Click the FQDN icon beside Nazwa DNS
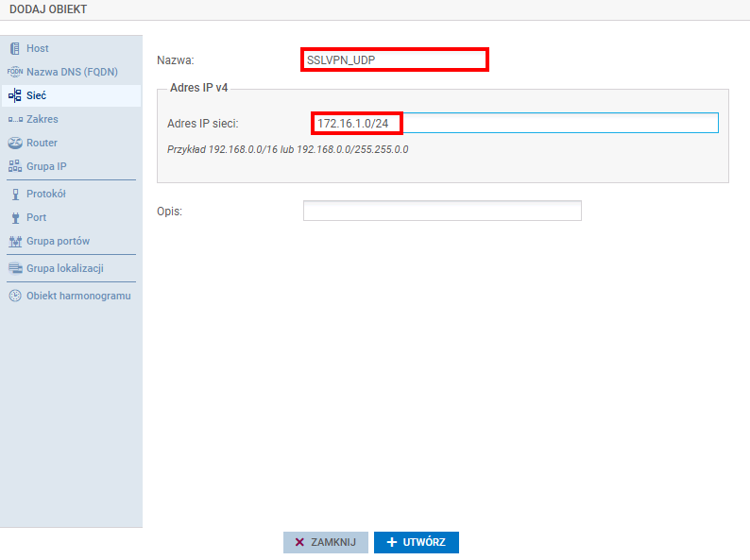Screen dimensions: 750x560 tap(15, 72)
